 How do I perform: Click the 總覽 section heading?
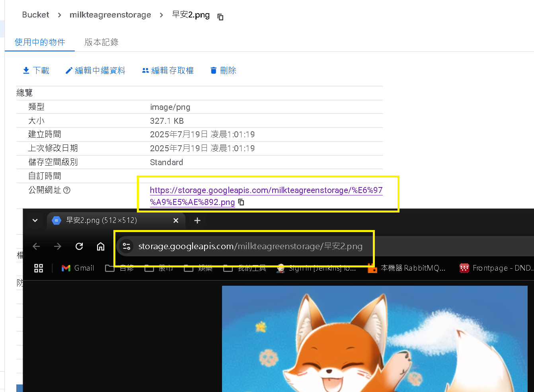(x=25, y=93)
